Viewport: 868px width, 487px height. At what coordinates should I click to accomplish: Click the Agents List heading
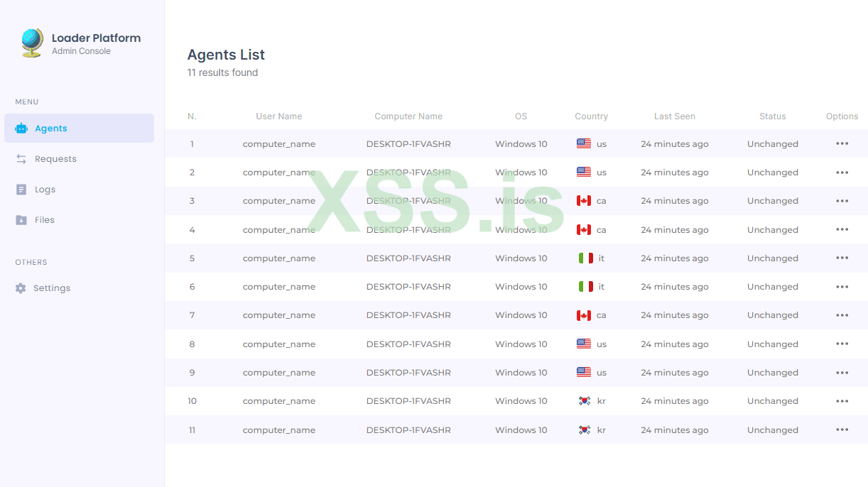point(226,55)
